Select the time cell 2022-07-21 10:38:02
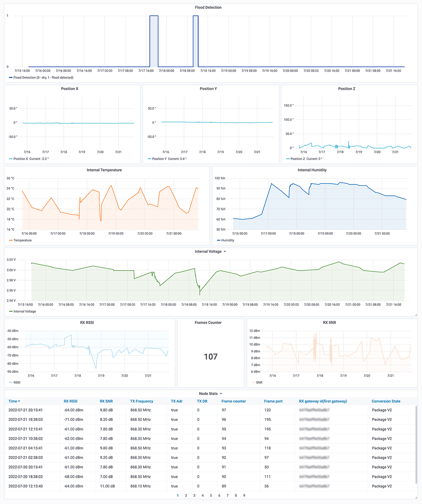 click(x=25, y=439)
